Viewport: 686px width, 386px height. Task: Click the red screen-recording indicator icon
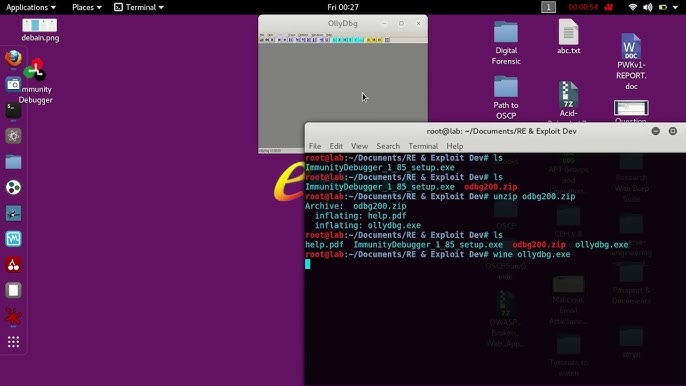pos(609,7)
